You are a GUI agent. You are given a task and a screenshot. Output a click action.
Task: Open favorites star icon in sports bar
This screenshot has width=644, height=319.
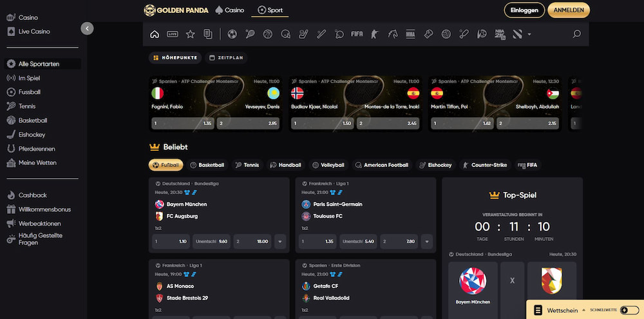(x=190, y=34)
